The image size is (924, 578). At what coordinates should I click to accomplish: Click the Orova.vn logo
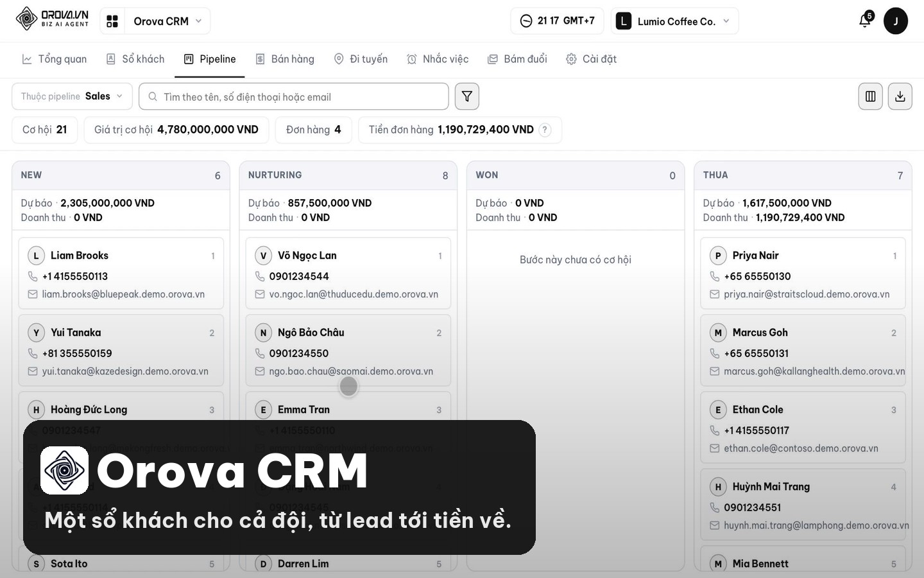[x=53, y=19]
